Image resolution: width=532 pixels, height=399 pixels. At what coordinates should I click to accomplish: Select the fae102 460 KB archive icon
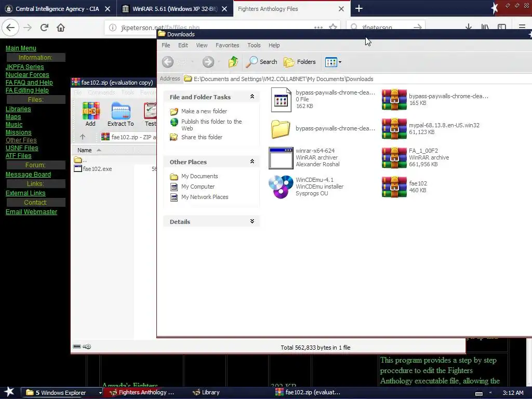pos(394,187)
